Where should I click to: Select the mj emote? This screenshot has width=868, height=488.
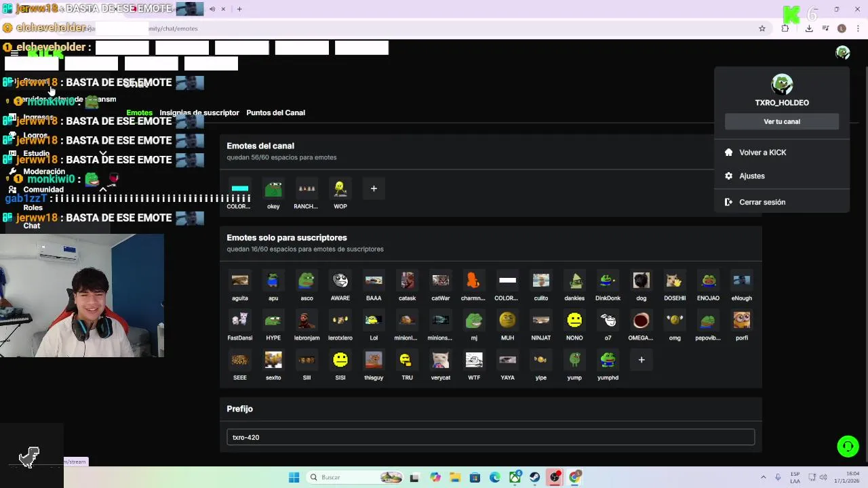tap(474, 320)
